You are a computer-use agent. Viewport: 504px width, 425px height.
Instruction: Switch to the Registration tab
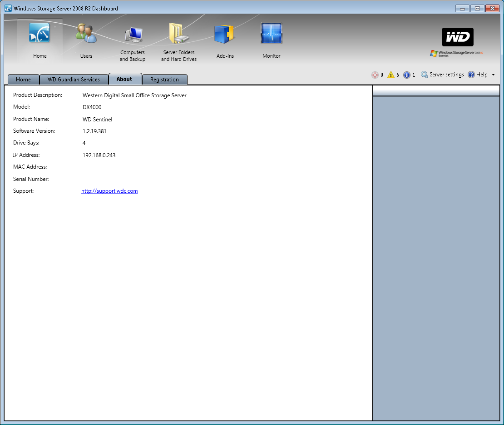click(164, 80)
